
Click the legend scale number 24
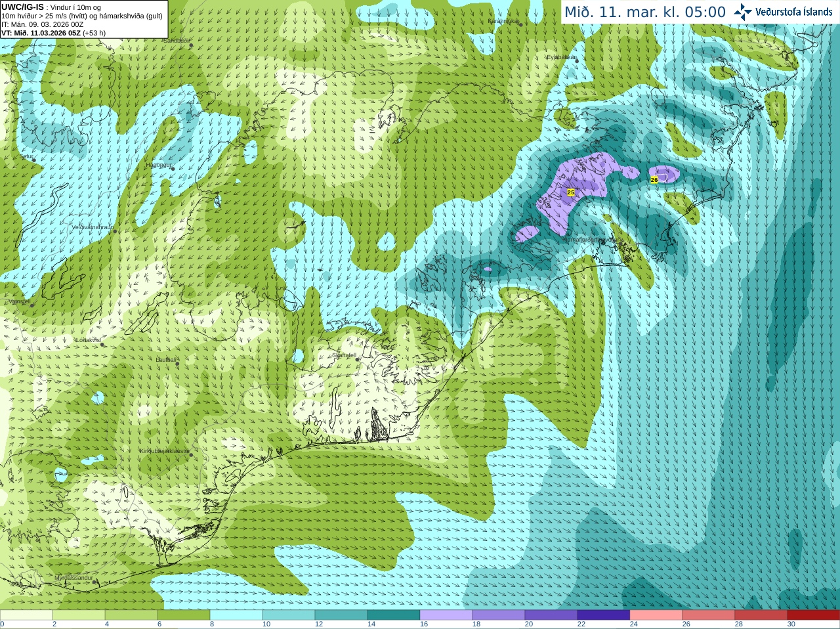(x=634, y=624)
